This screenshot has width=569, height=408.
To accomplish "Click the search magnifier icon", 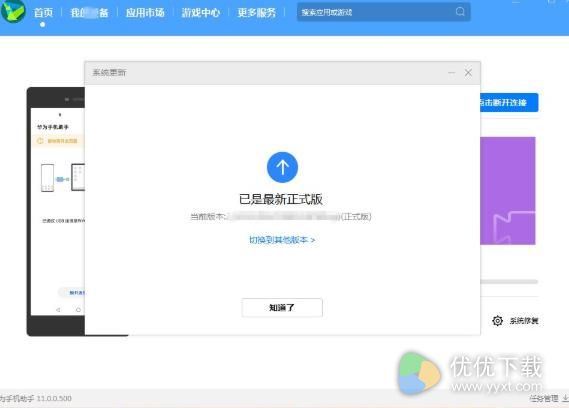I will [460, 12].
